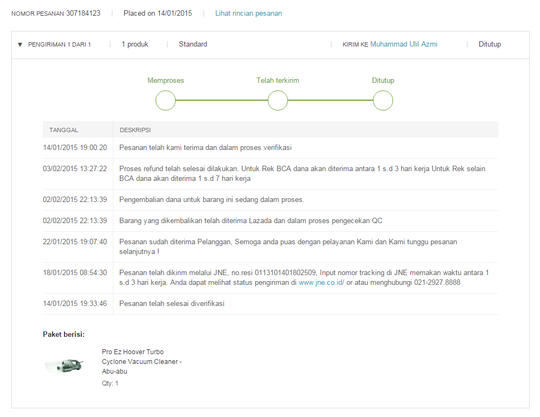Screen dimensions: 540x417
Task: Click recipient name Muhammad Ulil Azmi
Action: pyautogui.click(x=404, y=44)
